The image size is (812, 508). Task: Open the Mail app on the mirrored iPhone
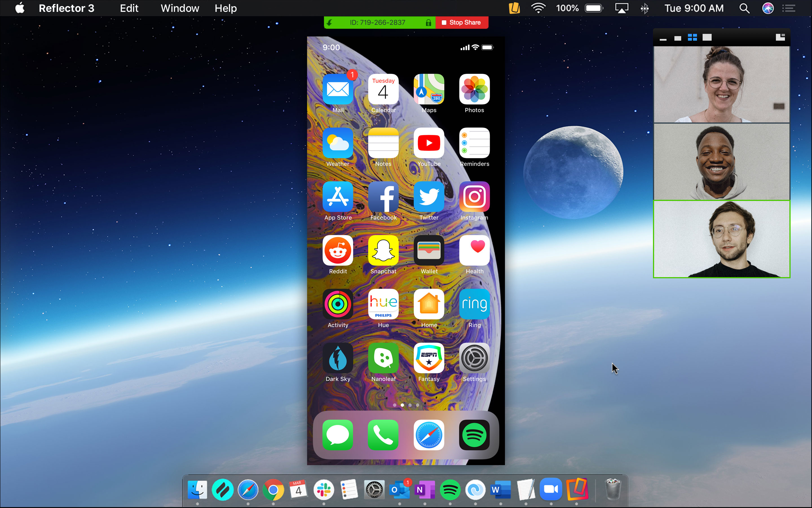pyautogui.click(x=337, y=89)
